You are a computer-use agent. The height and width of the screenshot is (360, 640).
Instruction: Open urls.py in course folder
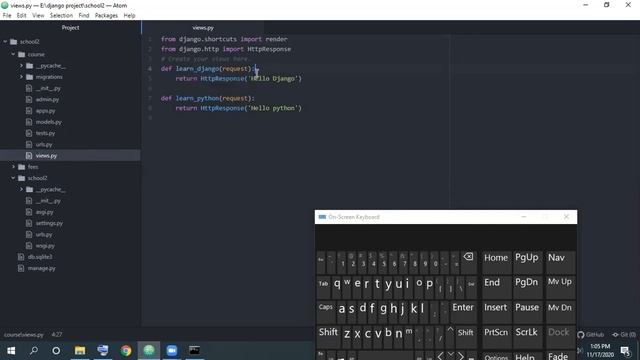point(44,144)
